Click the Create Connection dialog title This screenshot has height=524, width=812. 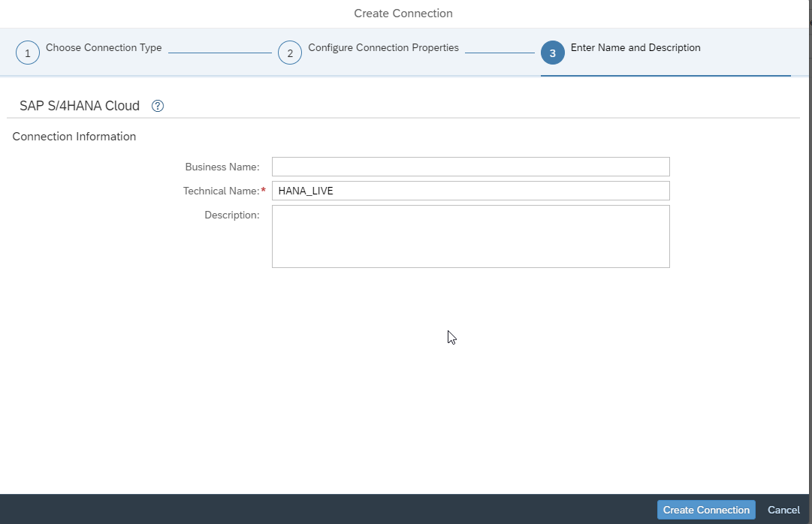tap(403, 14)
